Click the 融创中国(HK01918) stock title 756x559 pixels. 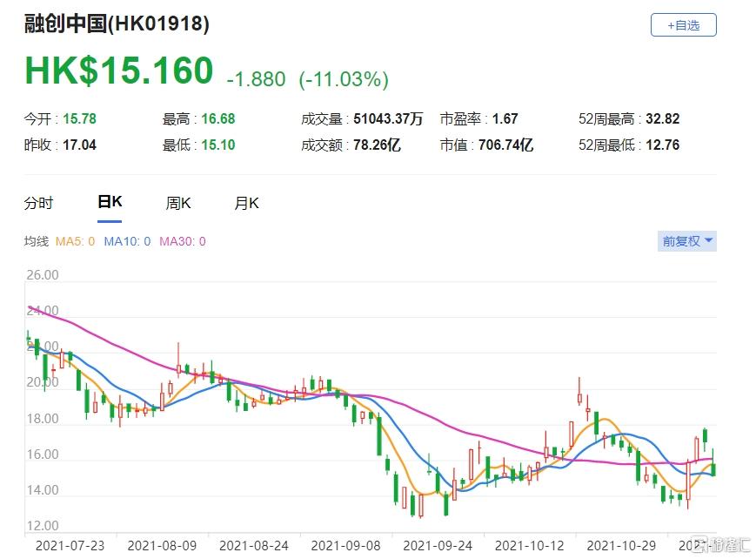click(117, 24)
